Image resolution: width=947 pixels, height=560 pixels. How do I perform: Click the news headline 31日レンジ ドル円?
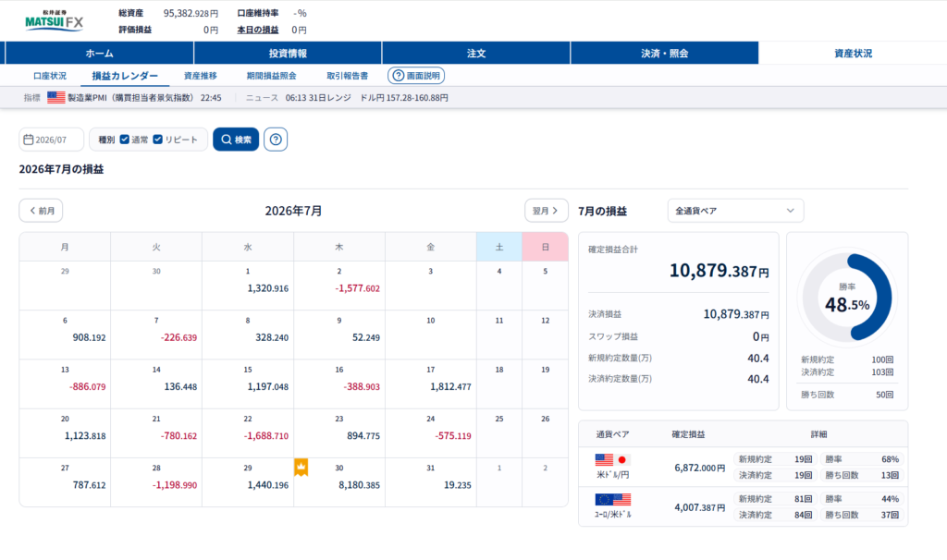[x=366, y=97]
